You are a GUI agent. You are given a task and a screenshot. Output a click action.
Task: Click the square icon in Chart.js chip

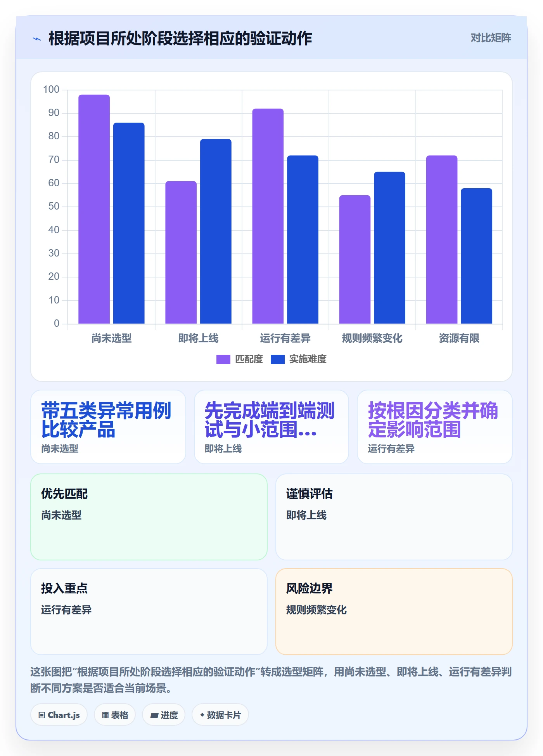point(42,715)
